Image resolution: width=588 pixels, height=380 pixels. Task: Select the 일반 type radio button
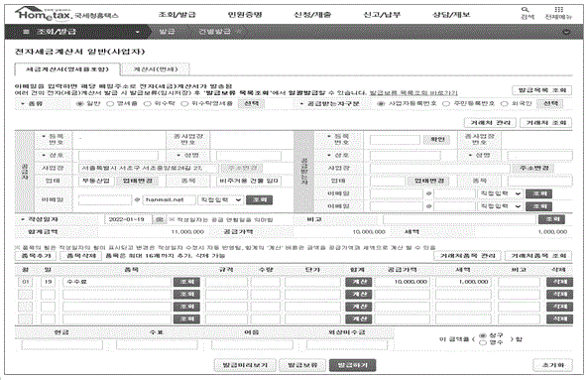pos(79,103)
